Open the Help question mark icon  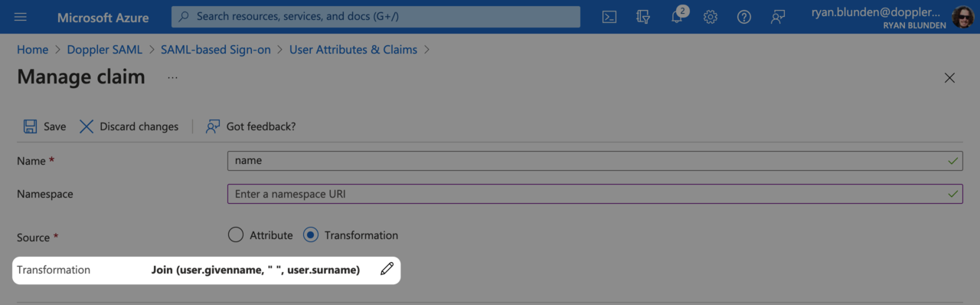coord(744,17)
